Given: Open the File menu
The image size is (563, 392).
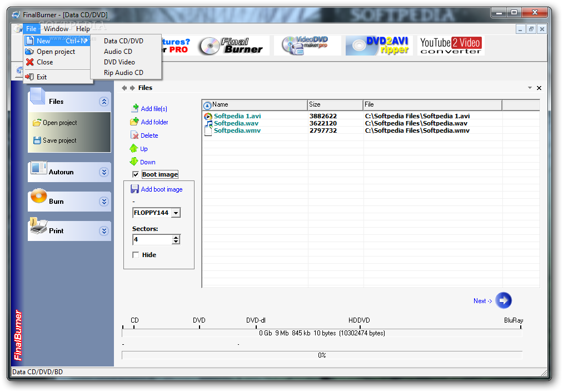Looking at the screenshot, I should (x=31, y=29).
